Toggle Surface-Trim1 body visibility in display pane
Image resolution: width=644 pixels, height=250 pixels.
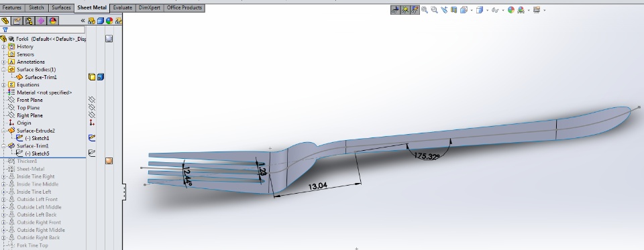click(x=92, y=77)
